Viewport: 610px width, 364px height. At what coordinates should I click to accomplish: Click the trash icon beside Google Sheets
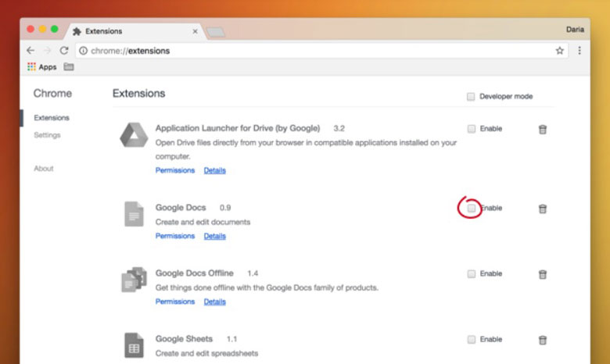click(x=542, y=340)
